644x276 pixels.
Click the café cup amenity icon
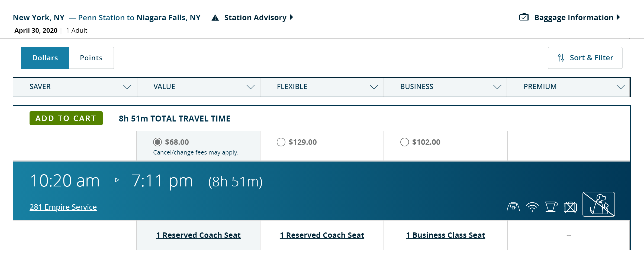coord(551,207)
